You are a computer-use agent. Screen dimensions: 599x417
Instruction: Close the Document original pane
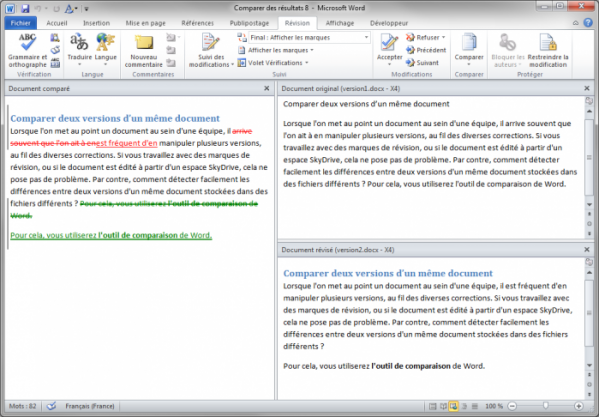tap(587, 88)
